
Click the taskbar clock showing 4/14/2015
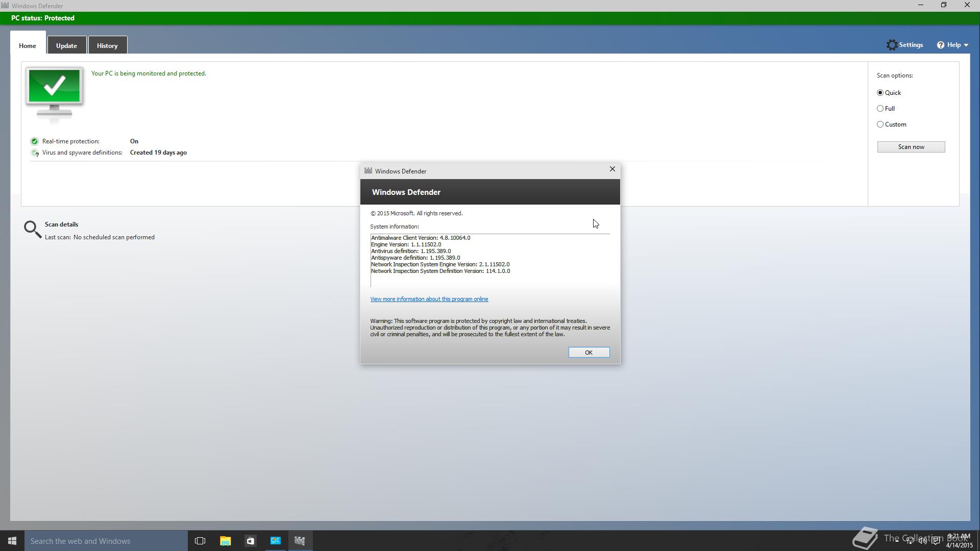[959, 541]
